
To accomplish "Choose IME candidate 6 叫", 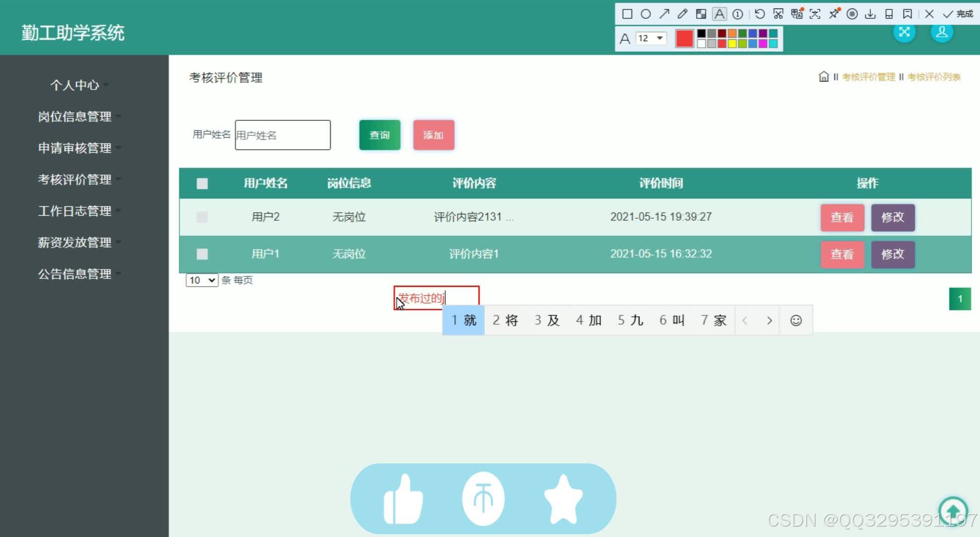I will [672, 321].
